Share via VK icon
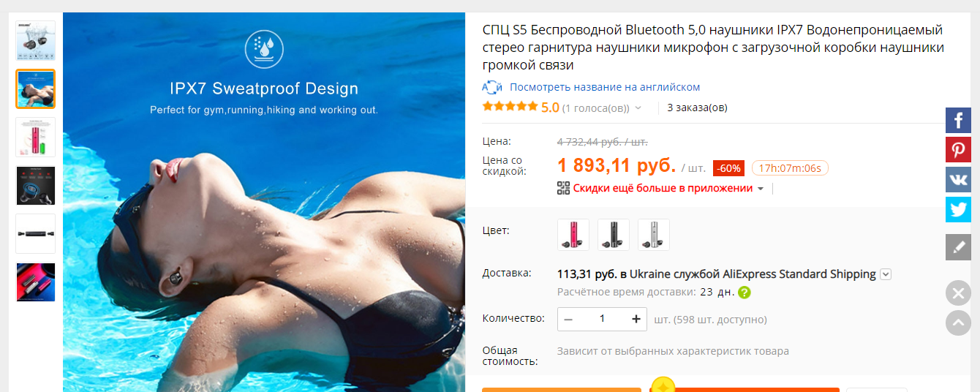980x392 pixels. [x=958, y=179]
